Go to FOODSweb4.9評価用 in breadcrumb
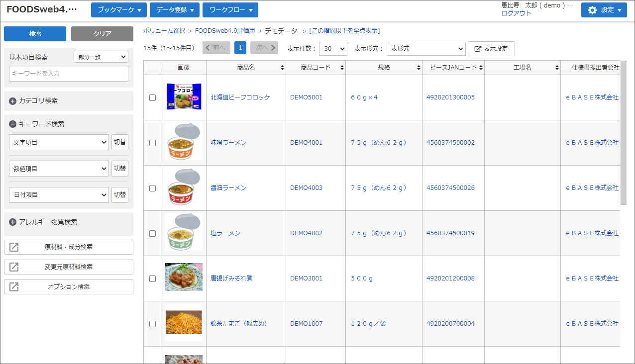 [x=225, y=31]
